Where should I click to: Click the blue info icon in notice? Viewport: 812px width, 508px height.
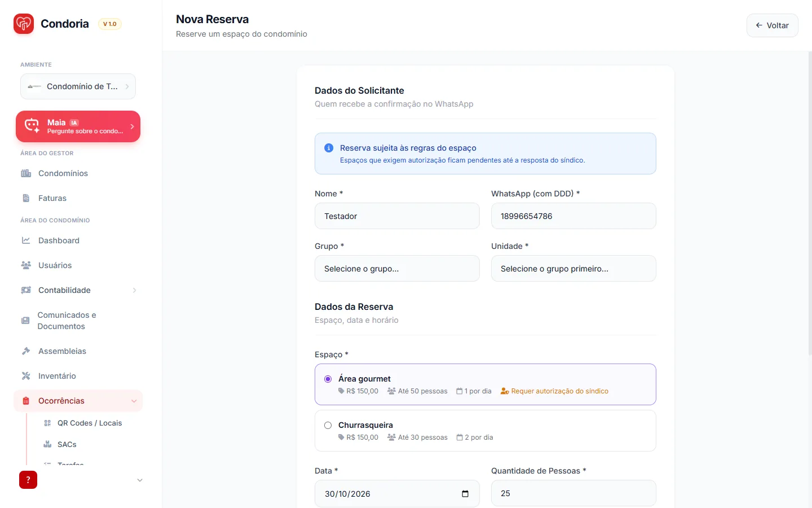point(329,148)
